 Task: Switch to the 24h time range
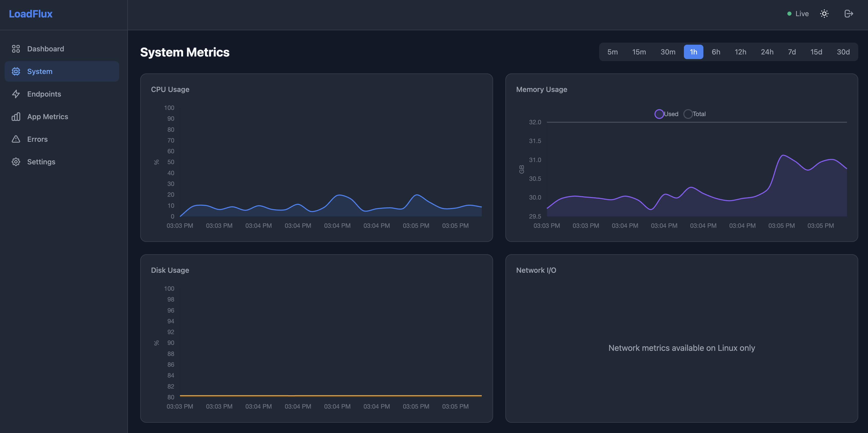(x=767, y=52)
